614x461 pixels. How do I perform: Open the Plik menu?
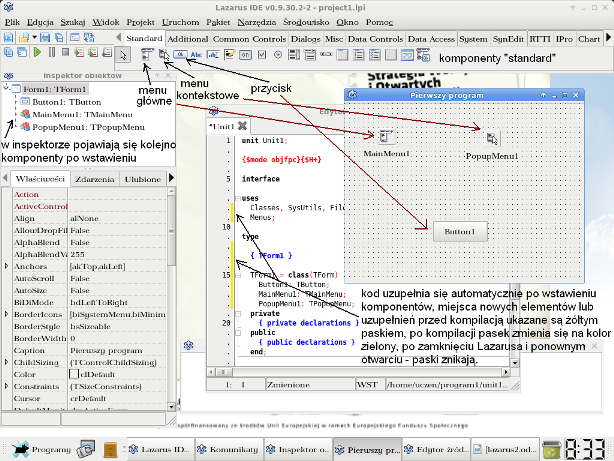(x=13, y=22)
